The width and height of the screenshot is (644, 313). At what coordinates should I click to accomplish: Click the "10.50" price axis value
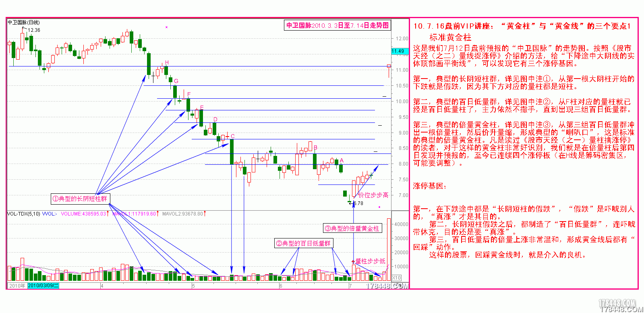pos(402,86)
